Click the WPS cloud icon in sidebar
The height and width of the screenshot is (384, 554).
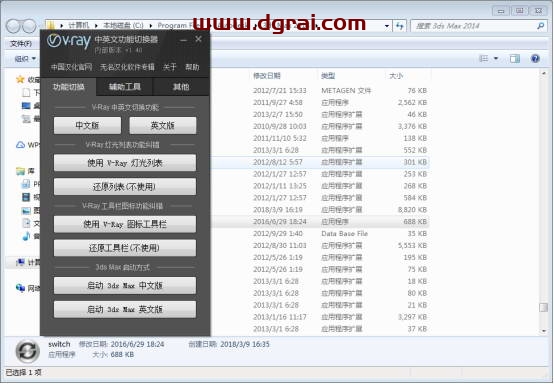(x=20, y=145)
